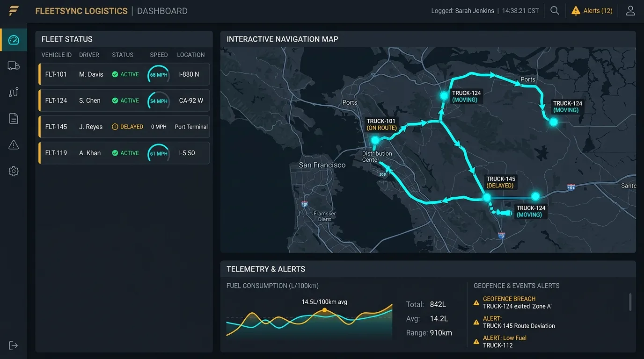
Task: Sort by the VEHICLE ID column header
Action: 57,55
